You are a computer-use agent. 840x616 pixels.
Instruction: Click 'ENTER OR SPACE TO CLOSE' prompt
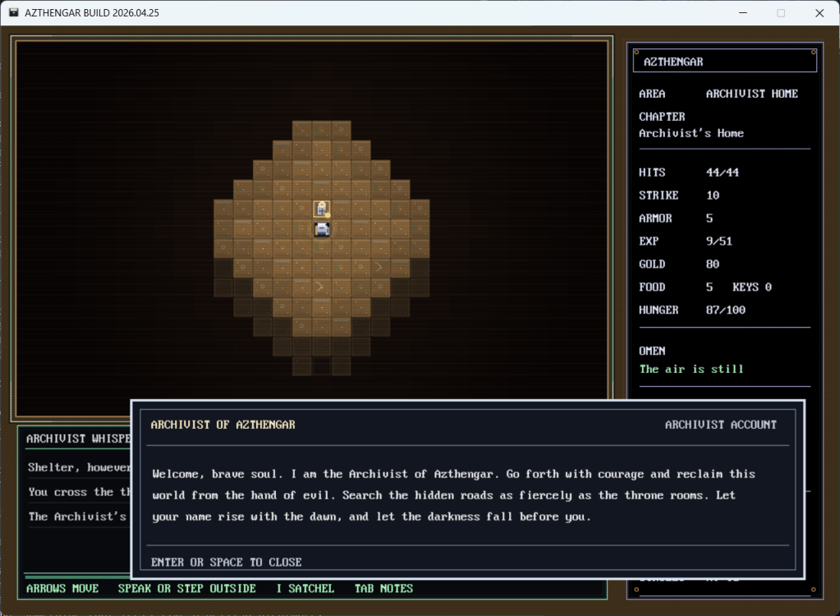227,562
